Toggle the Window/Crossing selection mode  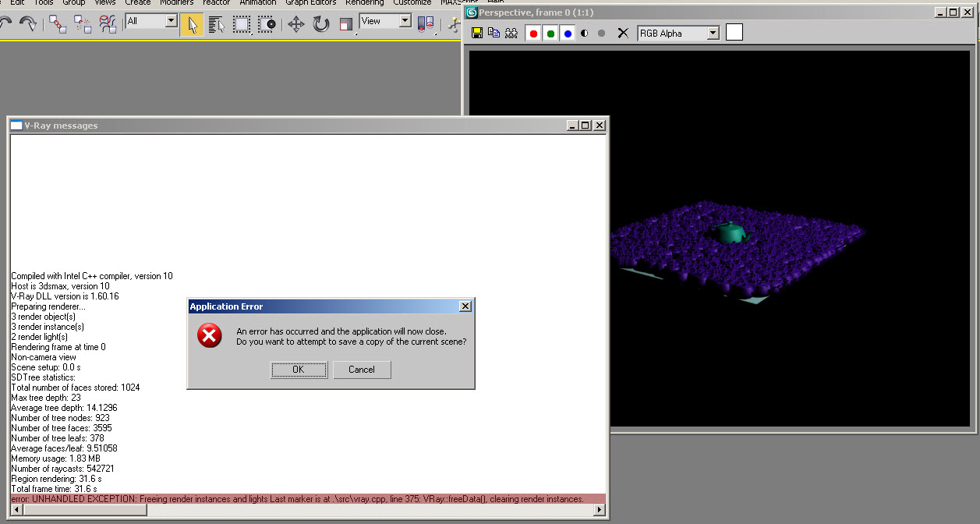tap(267, 23)
